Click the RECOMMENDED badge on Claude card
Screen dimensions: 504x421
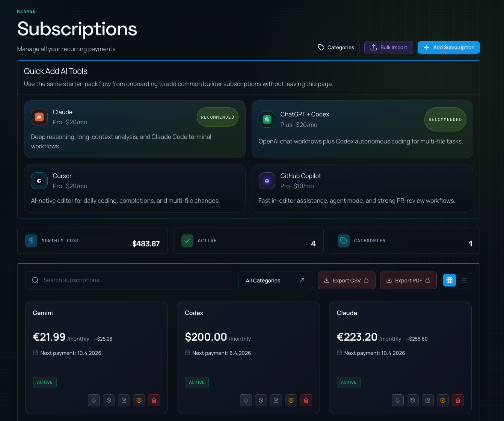217,117
